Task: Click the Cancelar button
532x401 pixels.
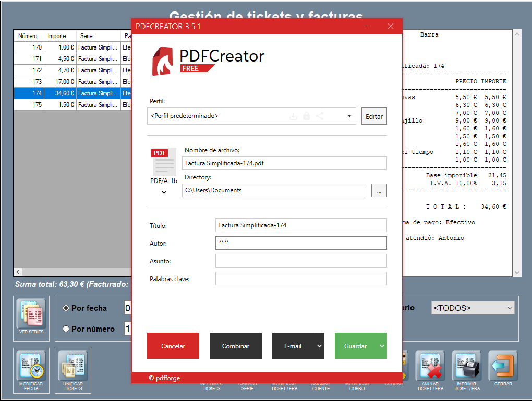Action: 173,346
